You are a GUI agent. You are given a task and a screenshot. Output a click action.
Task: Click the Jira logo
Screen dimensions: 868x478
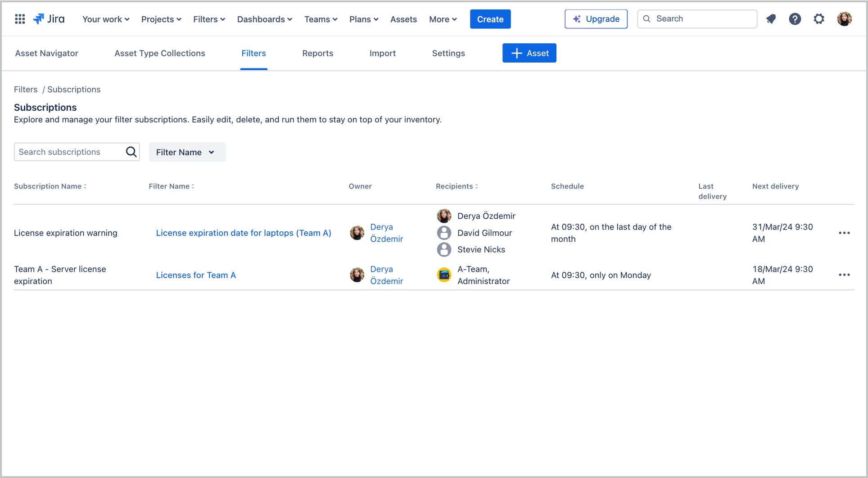[x=49, y=19]
